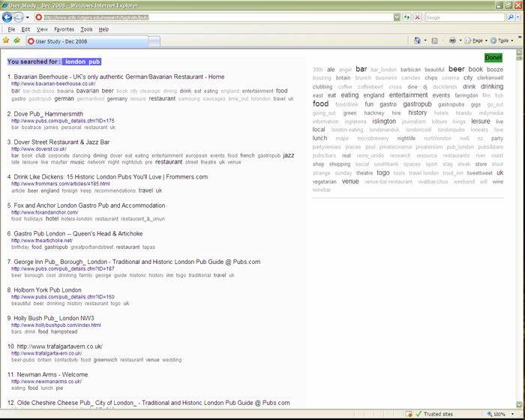
Task: Click the Favorites Center star icon
Action: pos(6,40)
